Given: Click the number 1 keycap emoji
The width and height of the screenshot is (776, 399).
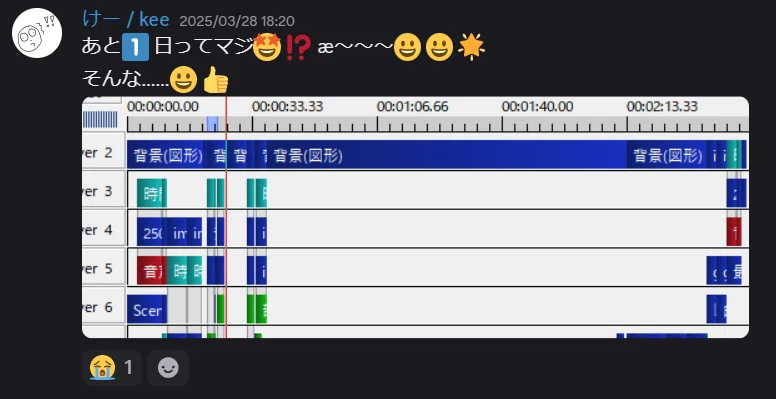Looking at the screenshot, I should pos(135,48).
